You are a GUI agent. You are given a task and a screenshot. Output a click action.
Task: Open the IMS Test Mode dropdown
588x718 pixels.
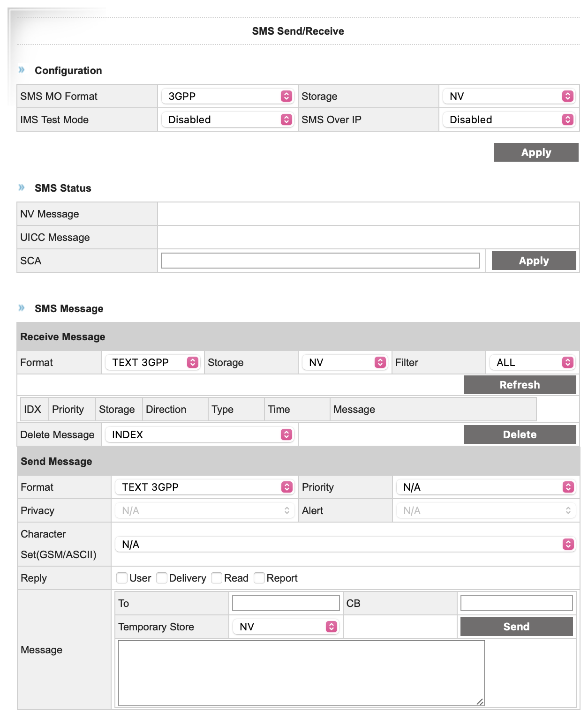pos(227,120)
